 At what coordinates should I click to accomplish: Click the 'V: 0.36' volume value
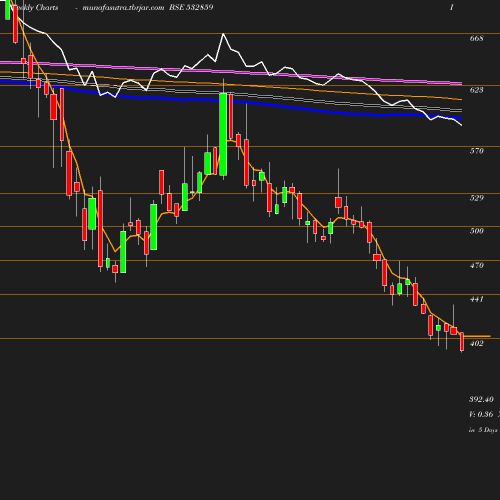(x=481, y=414)
